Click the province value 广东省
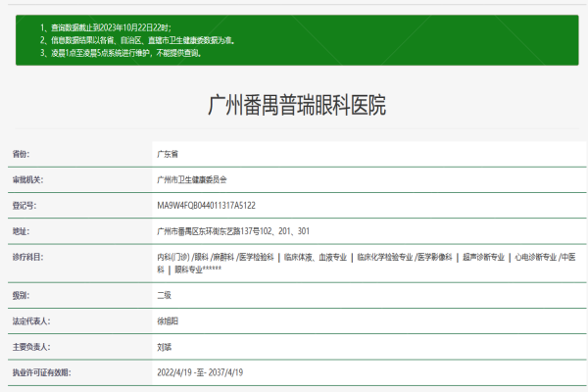The image size is (588, 392). point(168,155)
